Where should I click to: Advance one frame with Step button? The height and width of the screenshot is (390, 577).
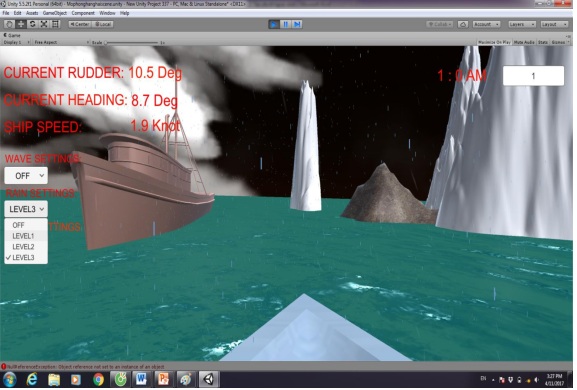tap(297, 24)
